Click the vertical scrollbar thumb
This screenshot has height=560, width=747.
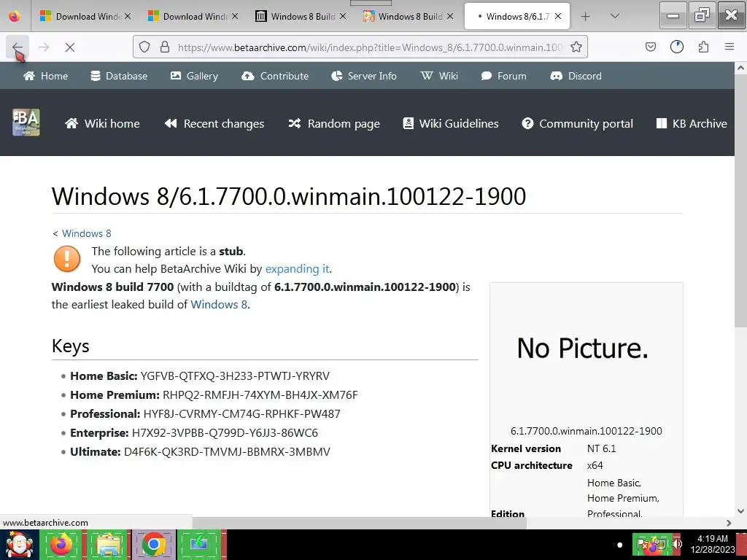741,201
